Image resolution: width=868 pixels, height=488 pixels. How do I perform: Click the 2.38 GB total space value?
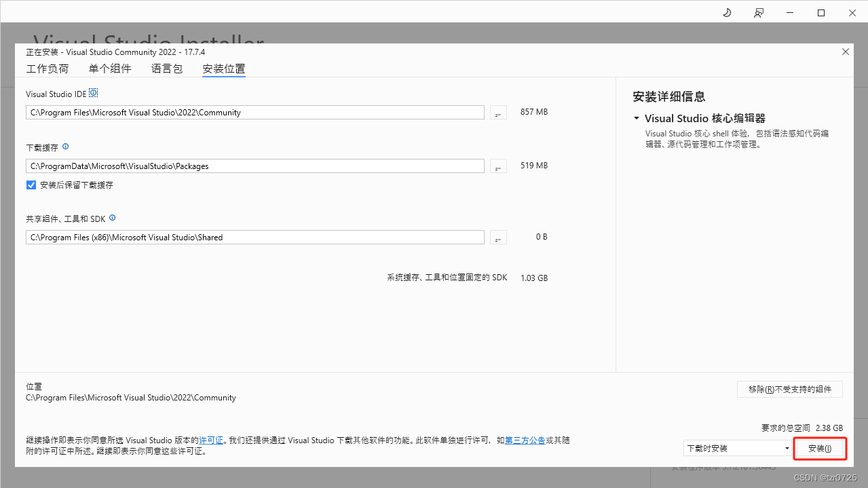(x=829, y=428)
